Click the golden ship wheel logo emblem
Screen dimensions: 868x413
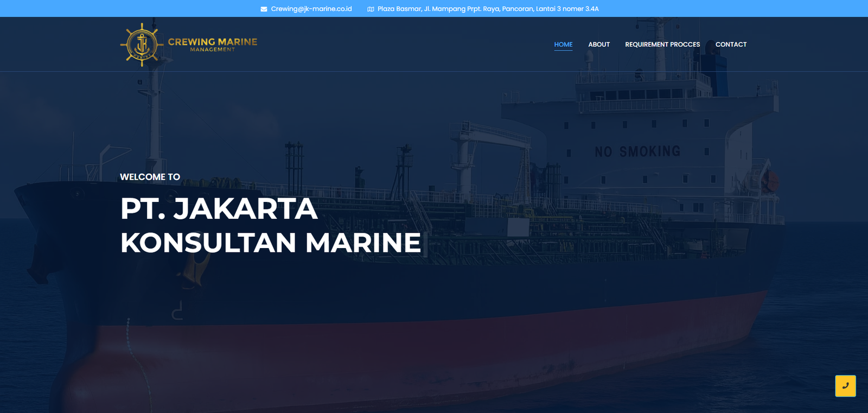142,45
